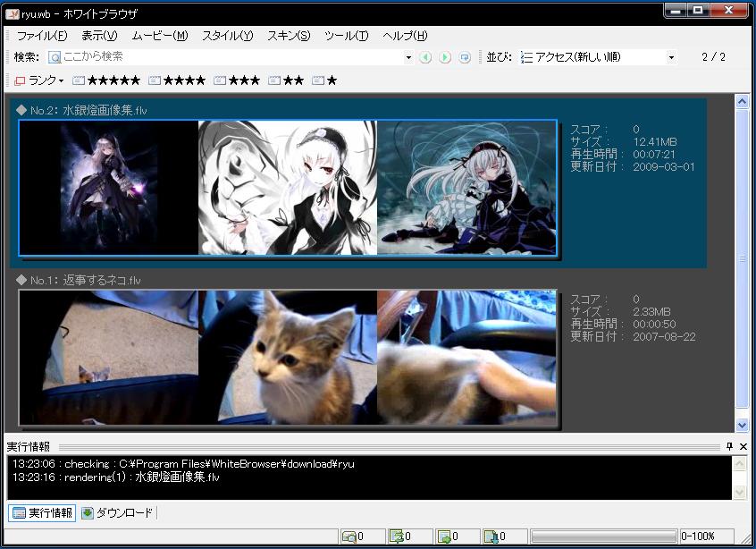Click the size value 2.33MB
The height and width of the screenshot is (549, 756).
[651, 312]
